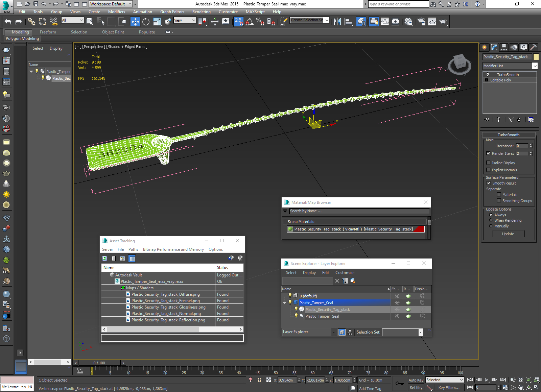Click the Key Filters button
The image size is (541, 392).
coord(449,388)
